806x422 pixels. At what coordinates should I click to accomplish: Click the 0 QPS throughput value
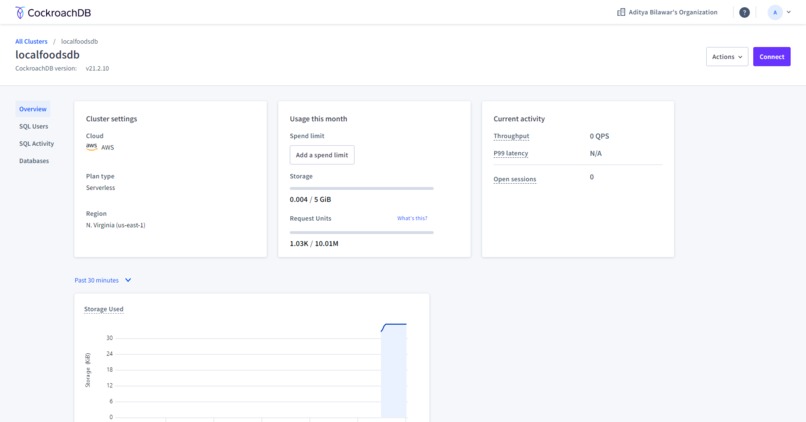click(599, 136)
